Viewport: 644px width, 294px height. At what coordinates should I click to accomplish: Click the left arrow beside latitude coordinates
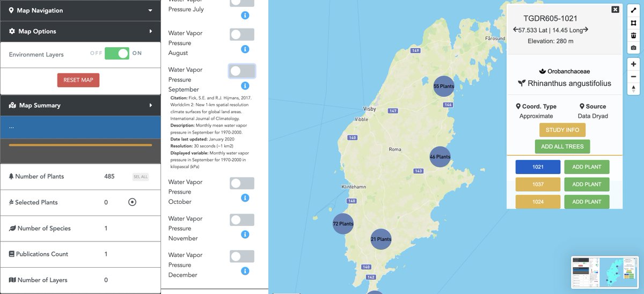click(x=516, y=30)
